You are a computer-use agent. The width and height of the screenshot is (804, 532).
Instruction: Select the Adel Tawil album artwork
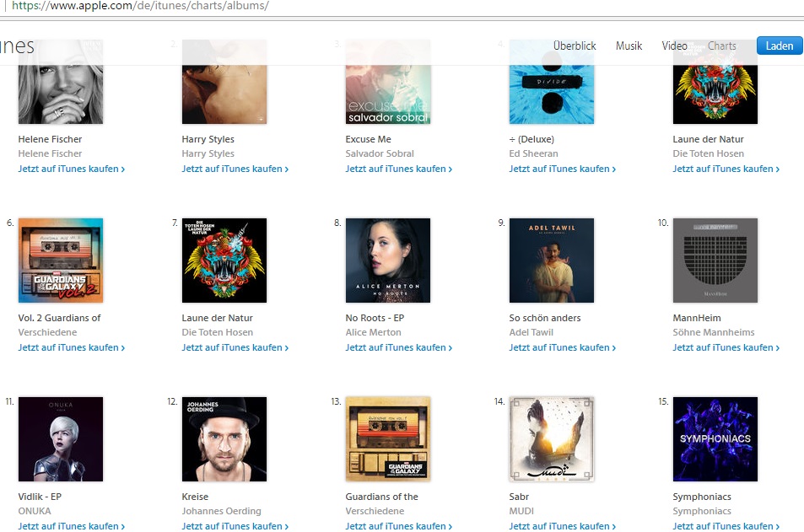551,261
